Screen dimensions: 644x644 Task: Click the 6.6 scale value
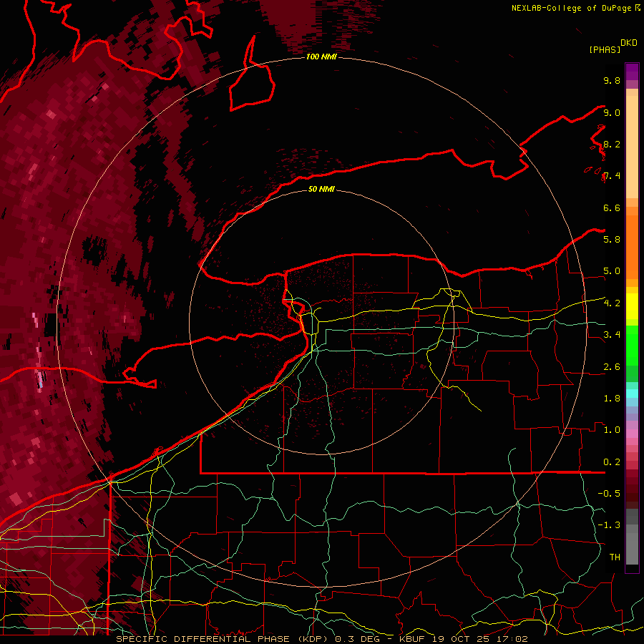(612, 208)
